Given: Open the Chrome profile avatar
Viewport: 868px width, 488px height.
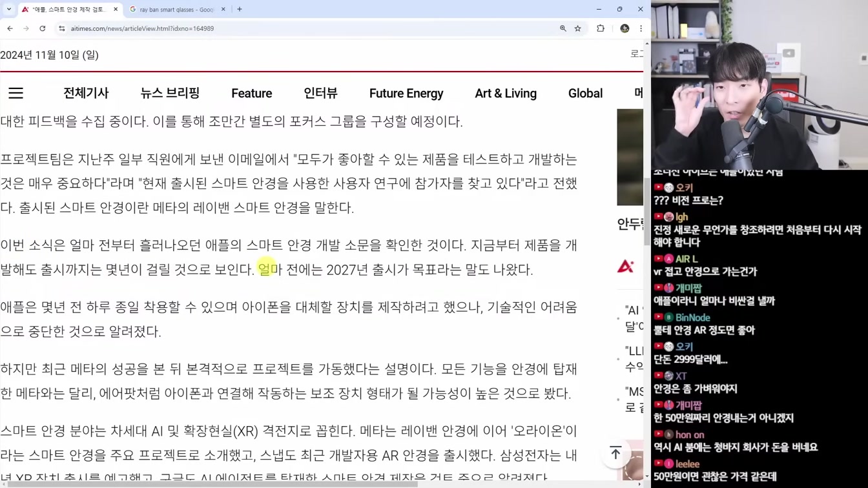Looking at the screenshot, I should point(625,28).
